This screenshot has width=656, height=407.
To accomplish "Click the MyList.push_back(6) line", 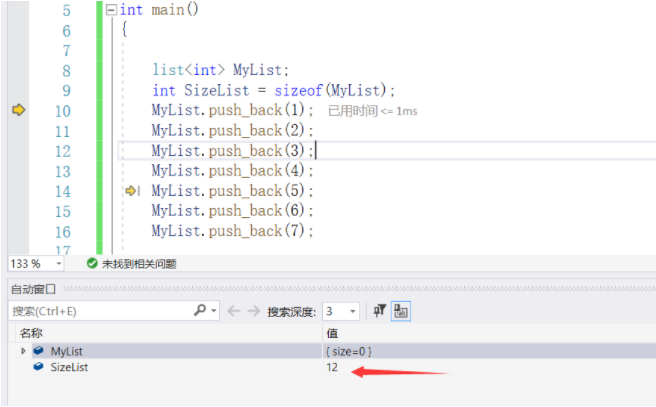I will coord(233,210).
